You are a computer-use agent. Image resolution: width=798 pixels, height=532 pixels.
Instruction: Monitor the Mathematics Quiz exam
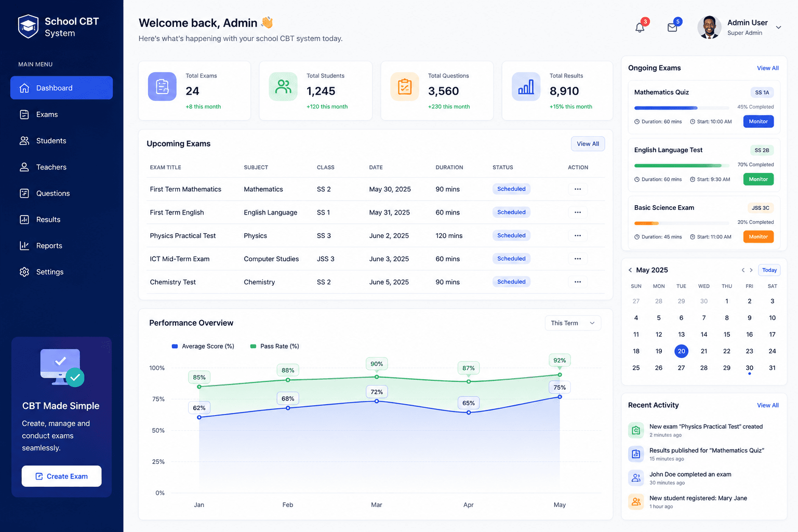[759, 122]
